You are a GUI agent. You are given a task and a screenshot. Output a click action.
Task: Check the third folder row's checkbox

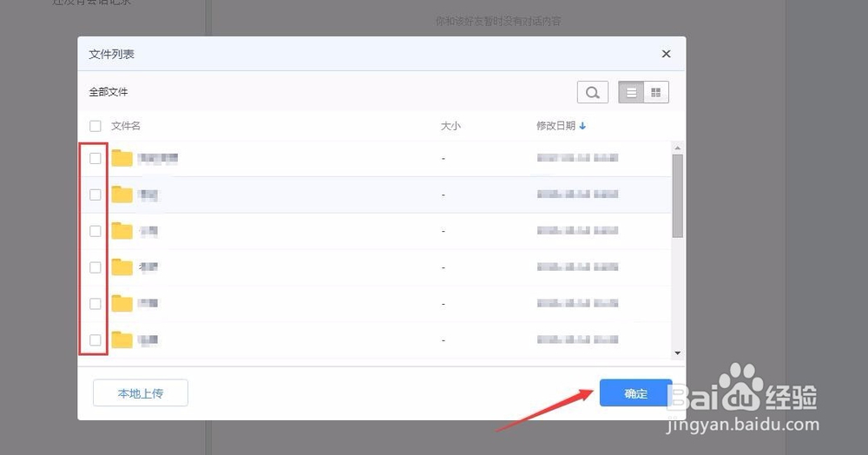95,231
